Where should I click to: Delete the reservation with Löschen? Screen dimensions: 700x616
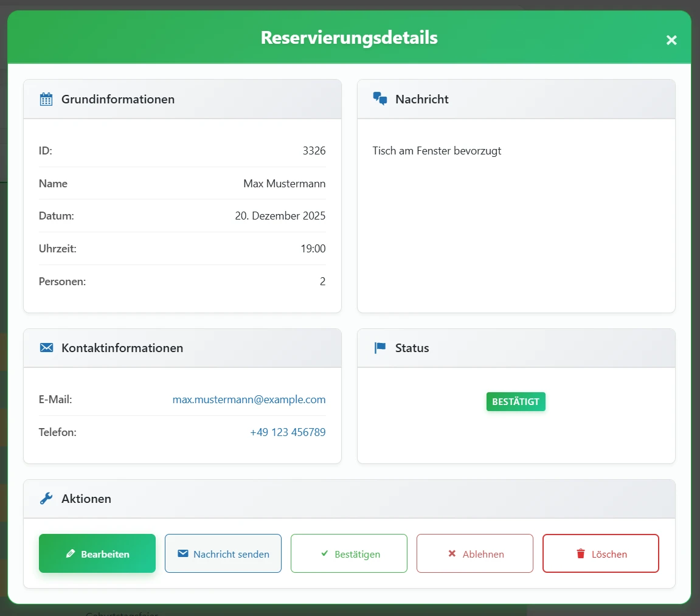coord(601,553)
